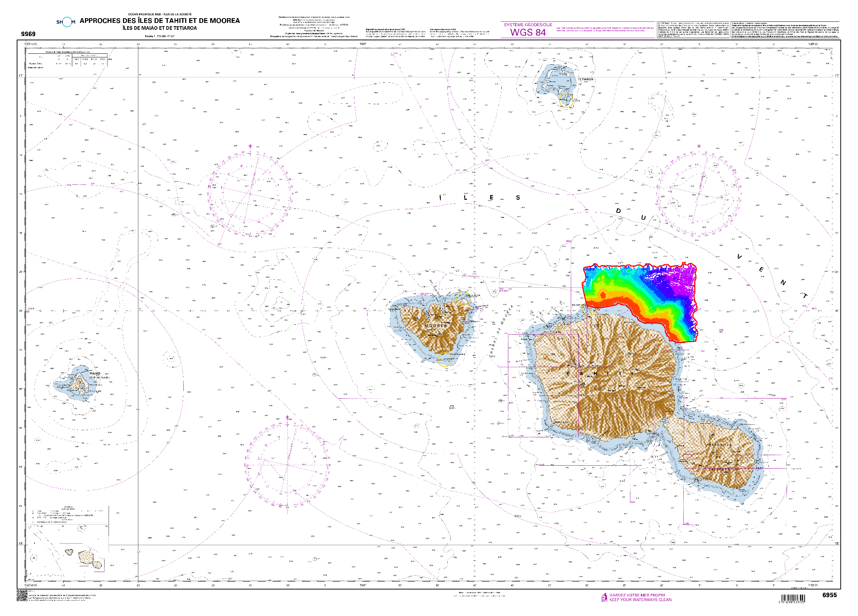
Task: Click the barcode near chart number 6955
Action: click(x=793, y=599)
